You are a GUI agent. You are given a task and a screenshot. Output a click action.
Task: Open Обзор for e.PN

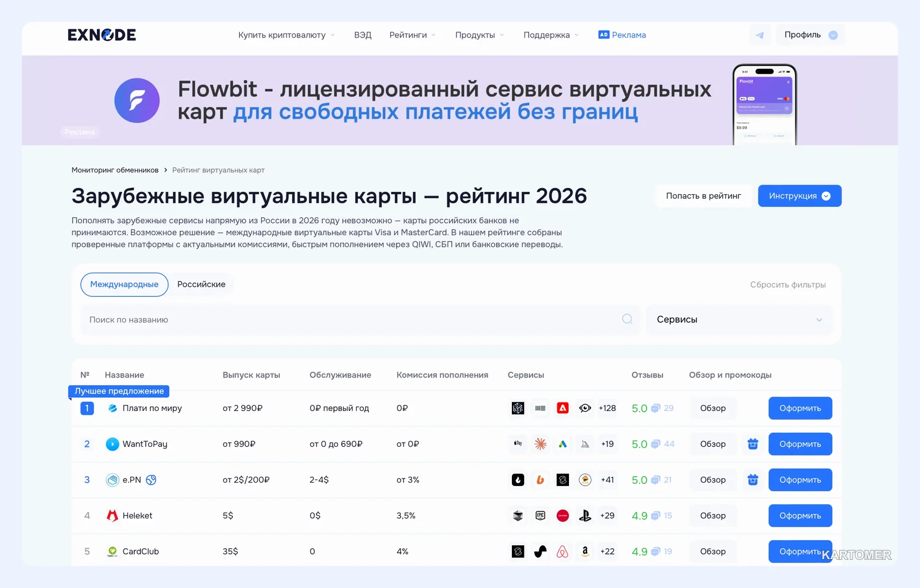click(713, 480)
